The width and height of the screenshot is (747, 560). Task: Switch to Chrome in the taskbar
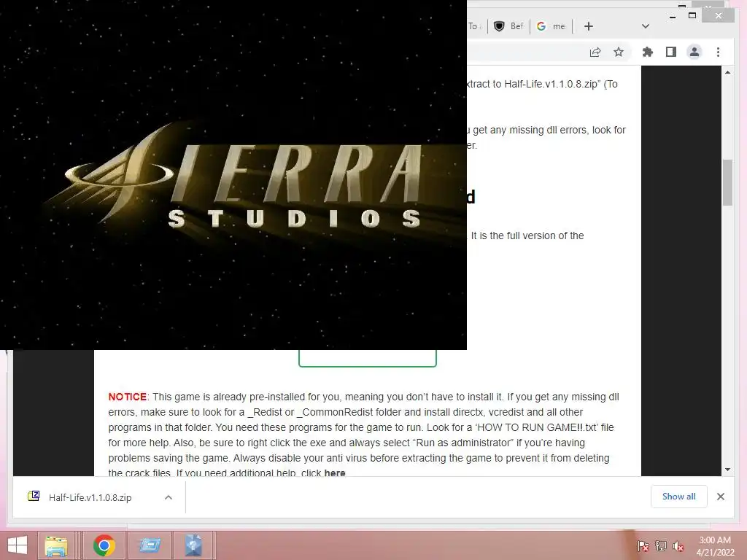point(104,545)
